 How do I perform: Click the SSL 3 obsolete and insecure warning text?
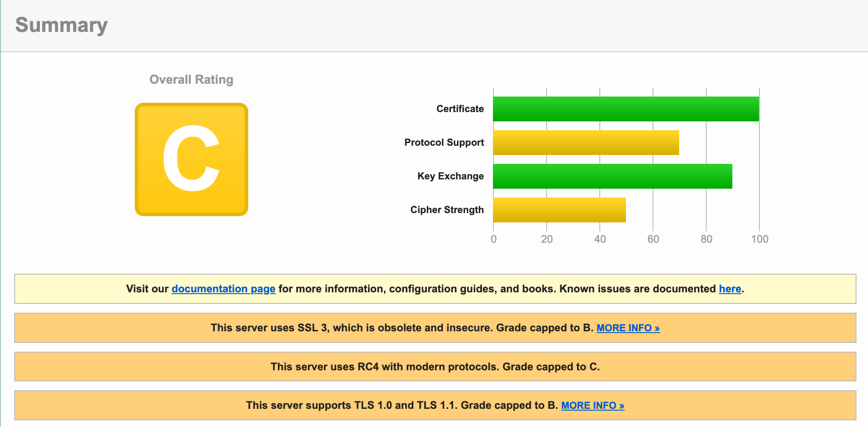click(402, 328)
